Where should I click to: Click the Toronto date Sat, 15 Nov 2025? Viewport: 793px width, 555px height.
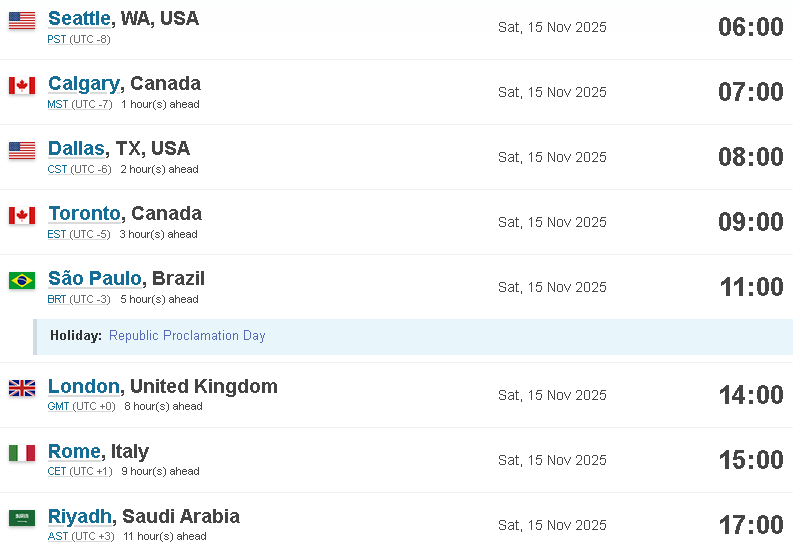[552, 222]
